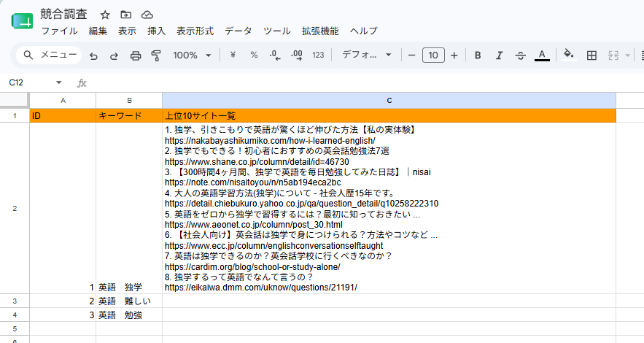644x343 pixels.
Task: Increase decimal places
Action: click(297, 55)
